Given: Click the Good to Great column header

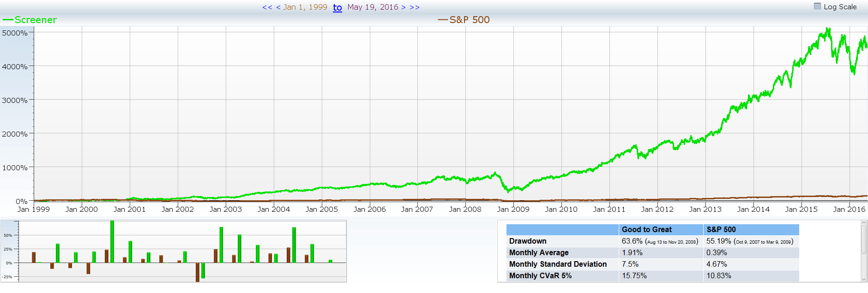Looking at the screenshot, I should (661, 229).
